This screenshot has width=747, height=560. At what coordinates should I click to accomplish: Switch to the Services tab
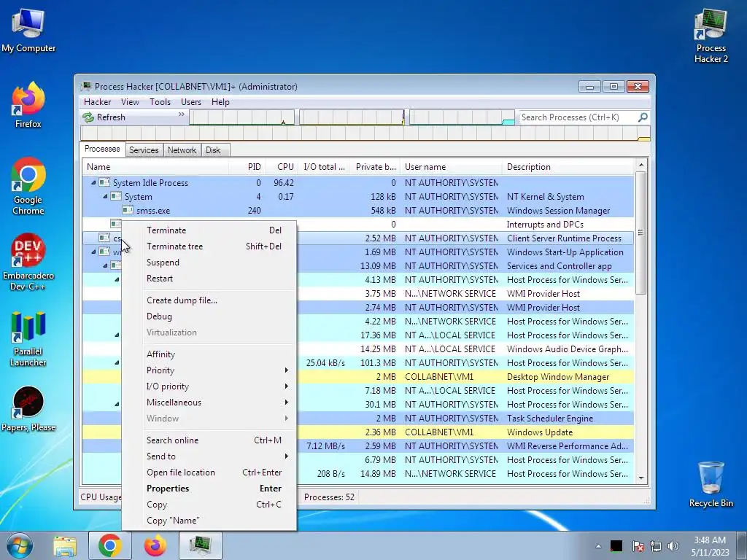tap(144, 150)
